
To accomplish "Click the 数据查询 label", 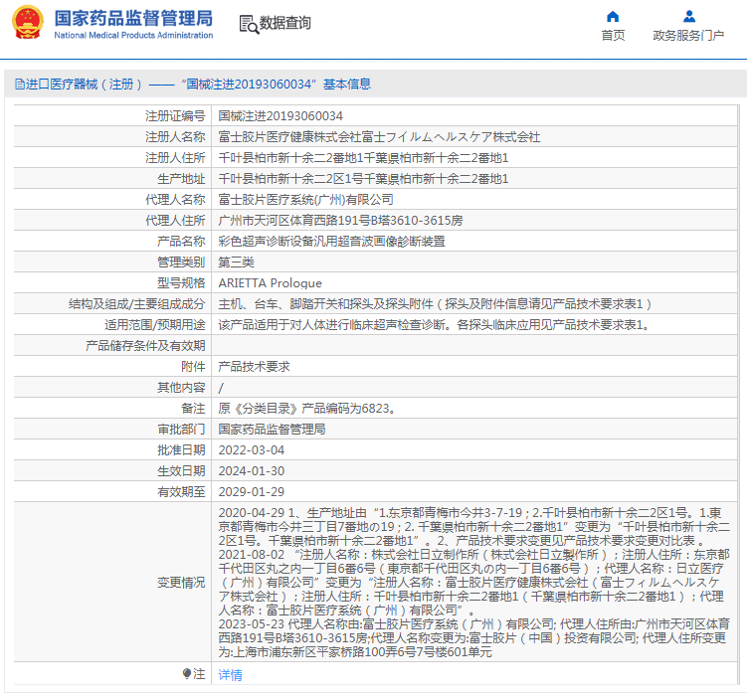I will [284, 23].
